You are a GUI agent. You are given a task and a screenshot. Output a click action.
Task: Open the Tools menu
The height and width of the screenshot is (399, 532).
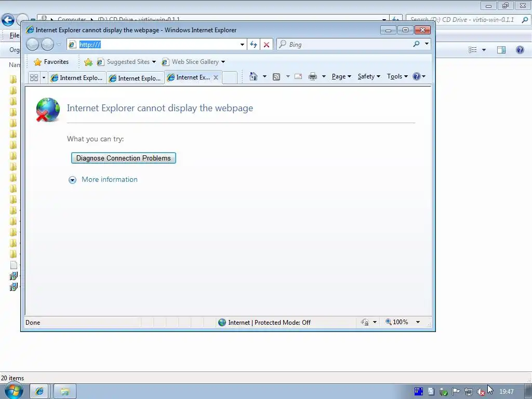coord(397,76)
